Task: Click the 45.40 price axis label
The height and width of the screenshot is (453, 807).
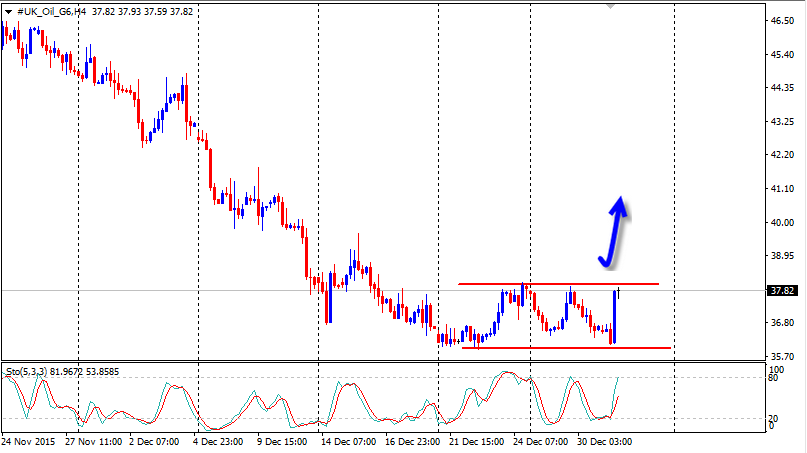Action: pyautogui.click(x=782, y=55)
